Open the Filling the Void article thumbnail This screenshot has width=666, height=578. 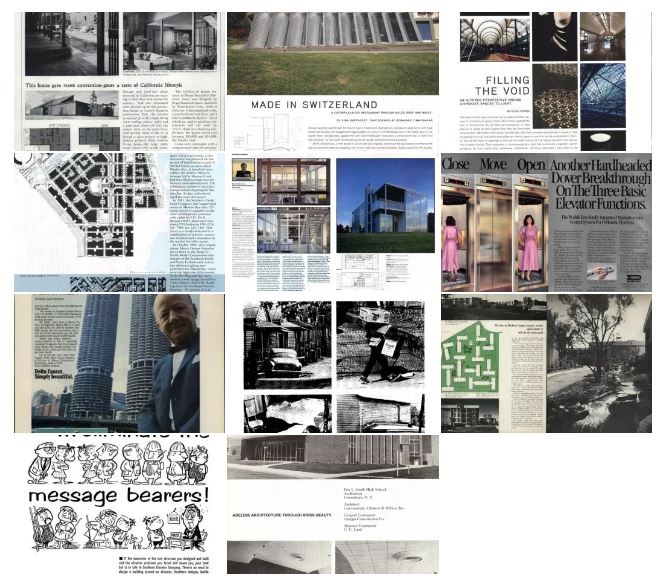pos(546,81)
